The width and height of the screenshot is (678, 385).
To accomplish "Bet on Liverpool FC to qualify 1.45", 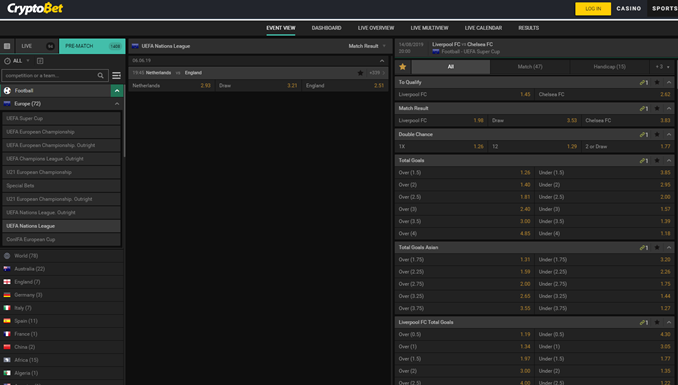I will coord(464,94).
